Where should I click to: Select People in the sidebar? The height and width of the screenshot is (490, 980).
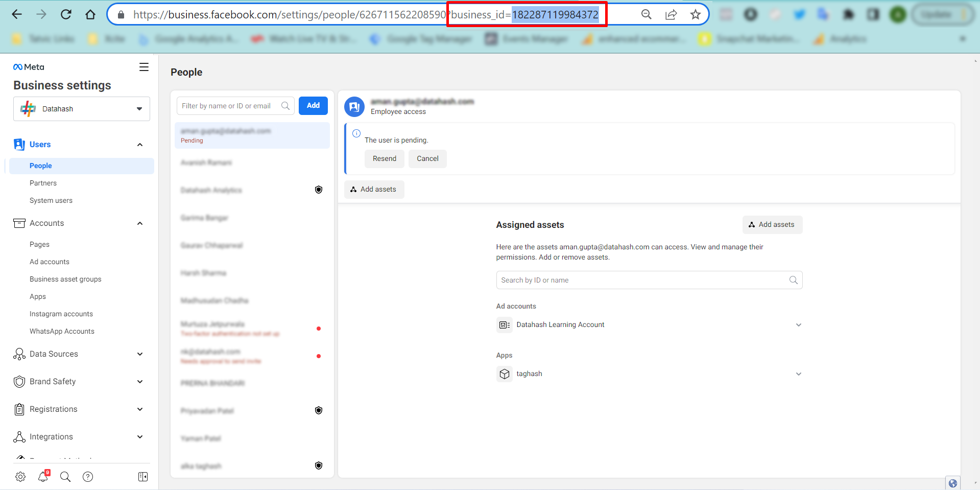82,166
